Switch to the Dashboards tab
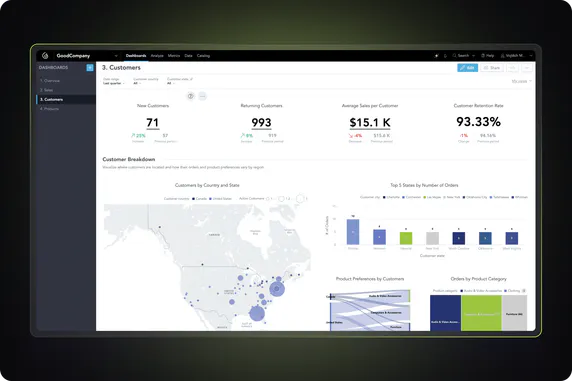 tap(136, 56)
